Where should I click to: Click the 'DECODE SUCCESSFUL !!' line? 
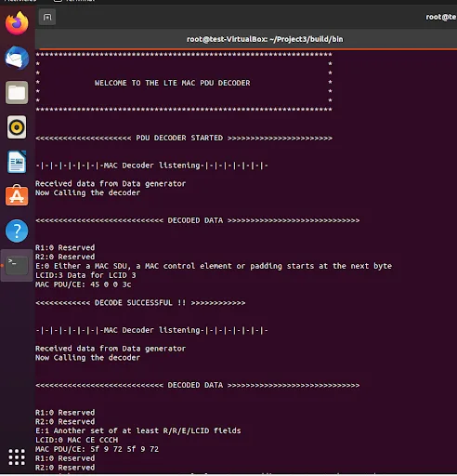[x=140, y=303]
